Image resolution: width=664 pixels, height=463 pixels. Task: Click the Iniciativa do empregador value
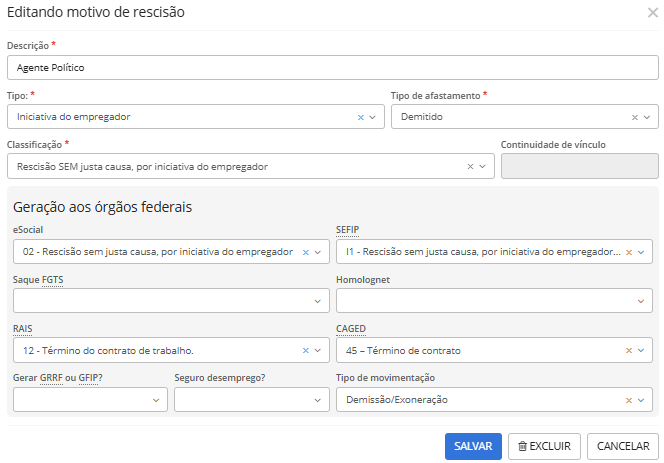click(74, 116)
